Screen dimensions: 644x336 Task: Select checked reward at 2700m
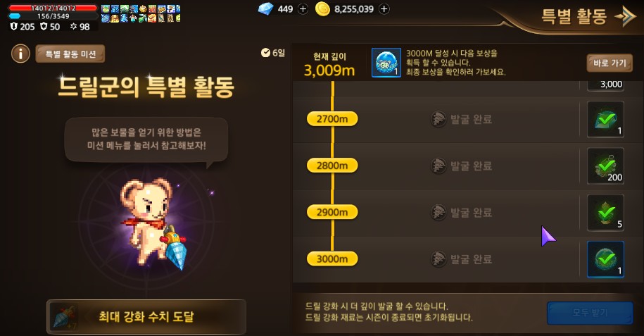pyautogui.click(x=605, y=119)
